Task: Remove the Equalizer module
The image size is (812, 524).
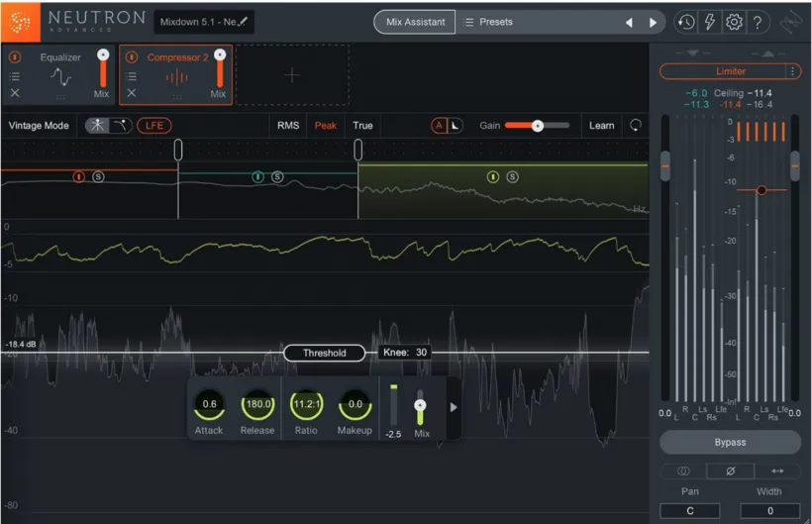Action: click(15, 93)
